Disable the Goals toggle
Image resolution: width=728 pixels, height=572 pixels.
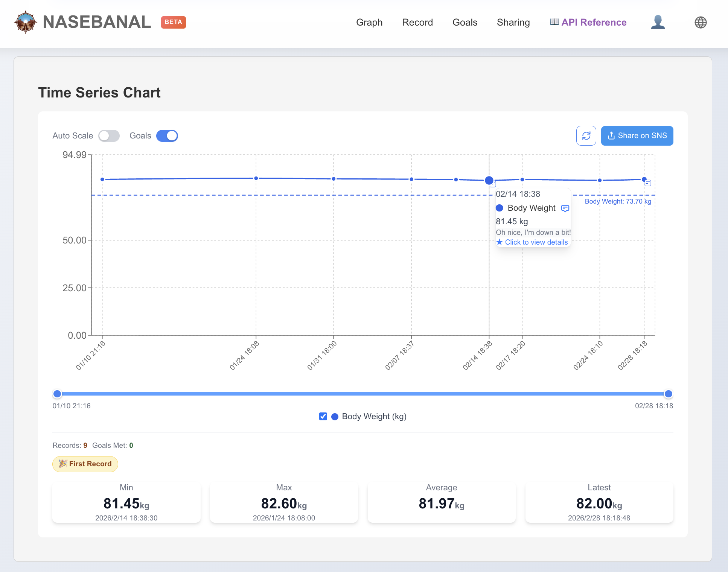pos(167,136)
